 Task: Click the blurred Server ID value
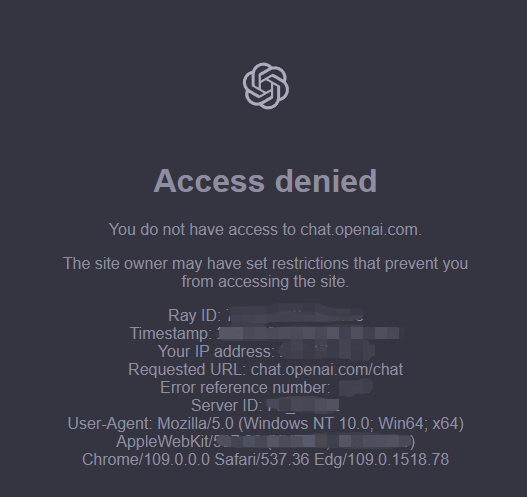click(x=303, y=406)
